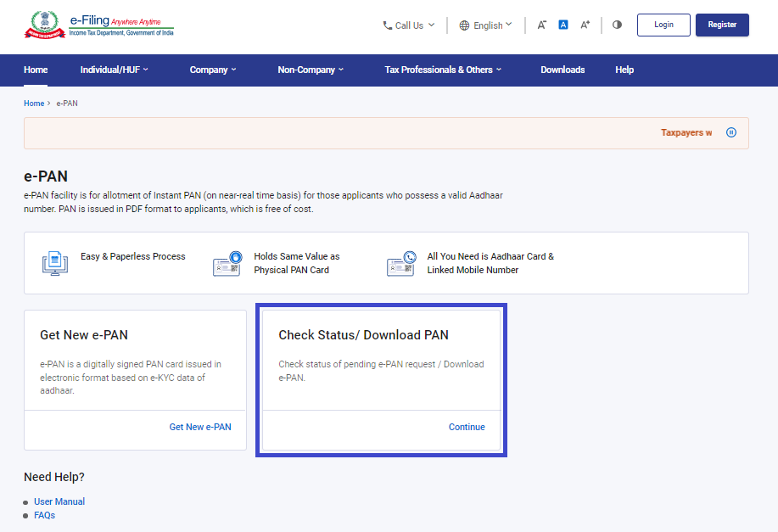
Task: Toggle the high contrast mode icon
Action: pyautogui.click(x=617, y=25)
